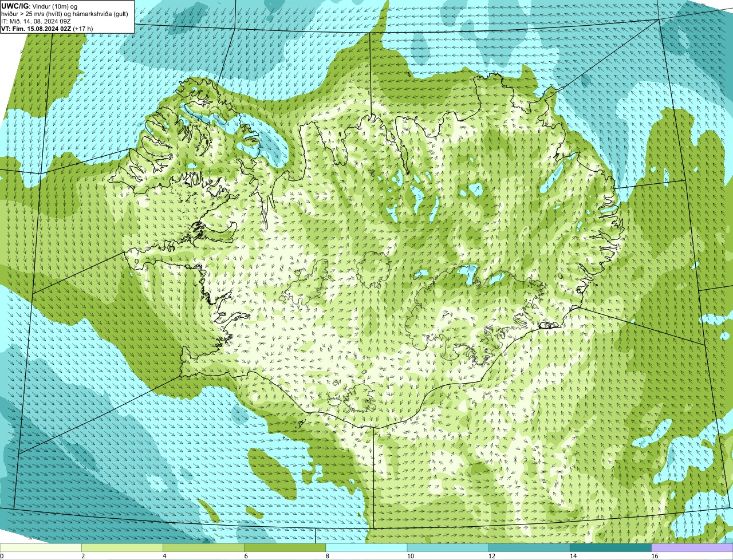Image resolution: width=733 pixels, height=560 pixels.
Task: Click the 12–14 m/s teal legend swatch
Action: coord(529,548)
